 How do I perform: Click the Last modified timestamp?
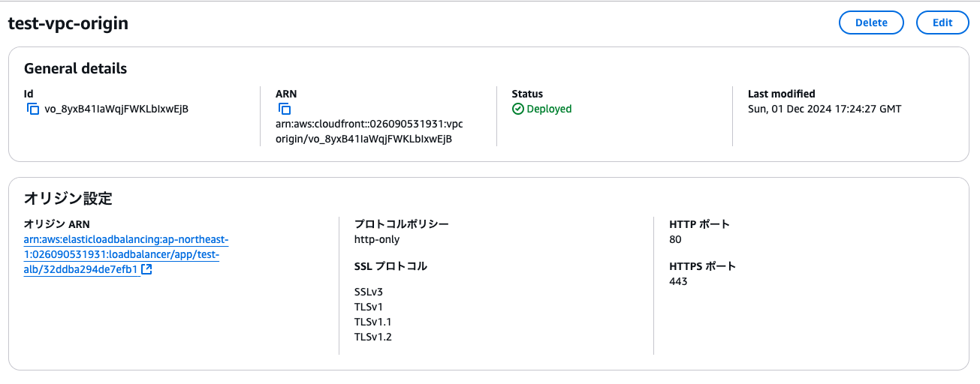pos(825,109)
